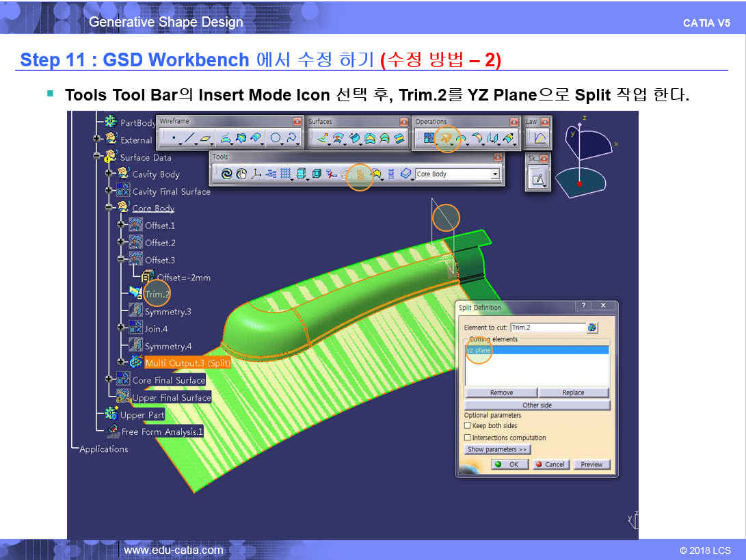Select the Point tool in Wireframe toolbar
746x560 pixels.
point(174,139)
